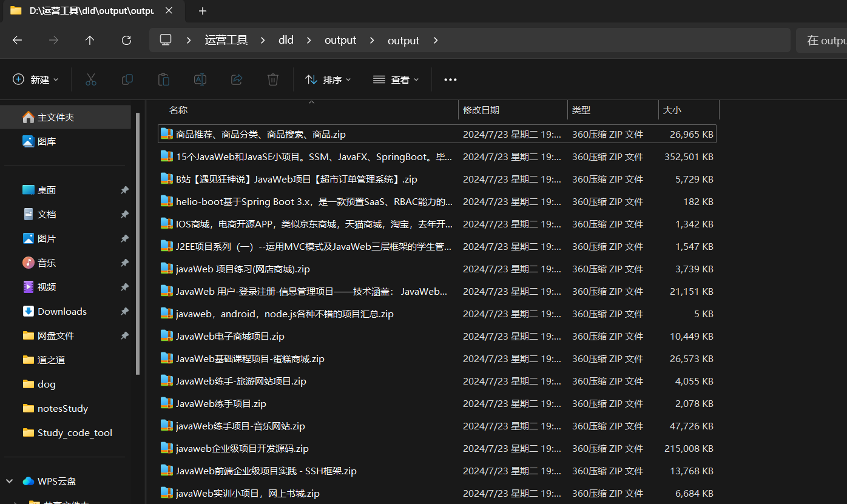Click the forward navigation arrow
847x504 pixels.
tap(53, 40)
